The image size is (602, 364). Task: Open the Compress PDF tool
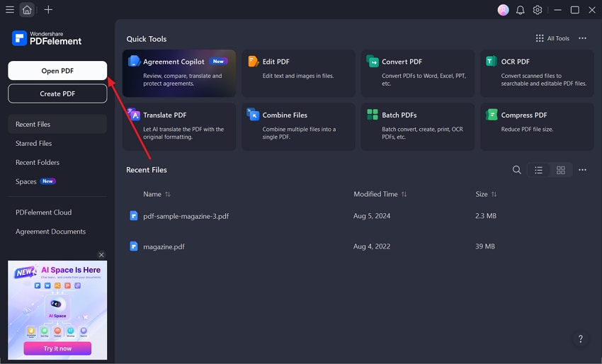click(537, 126)
